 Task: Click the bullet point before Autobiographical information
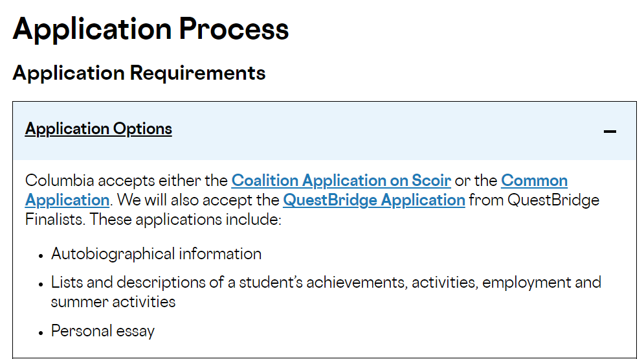(x=41, y=255)
